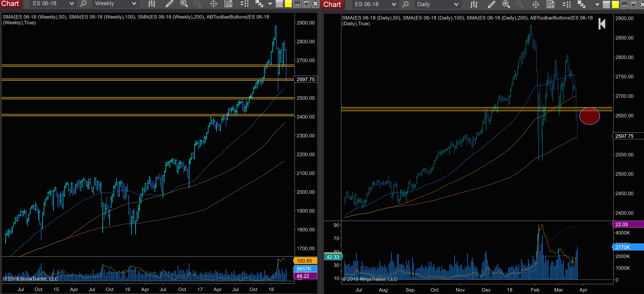Open strategies icon in Daily chart toolbar
The width and height of the screenshot is (644, 294).
[581, 4]
